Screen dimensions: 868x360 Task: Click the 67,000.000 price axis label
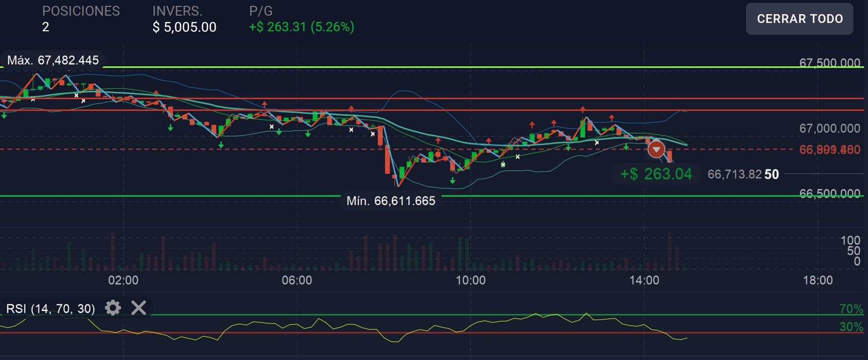click(x=829, y=128)
